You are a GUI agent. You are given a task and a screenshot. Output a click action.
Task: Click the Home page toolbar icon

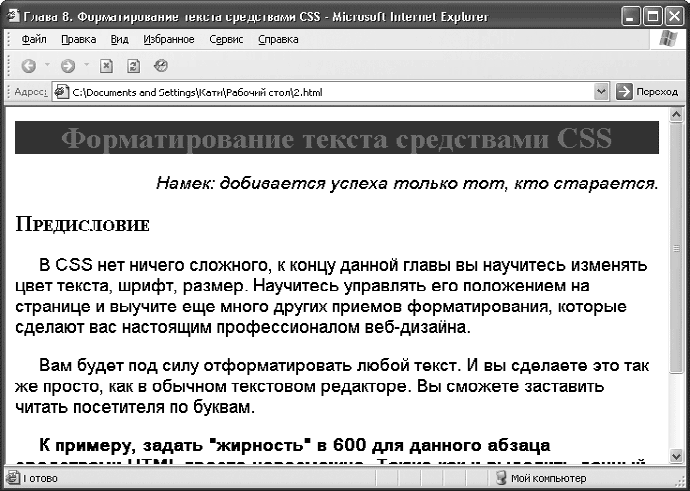(160, 66)
